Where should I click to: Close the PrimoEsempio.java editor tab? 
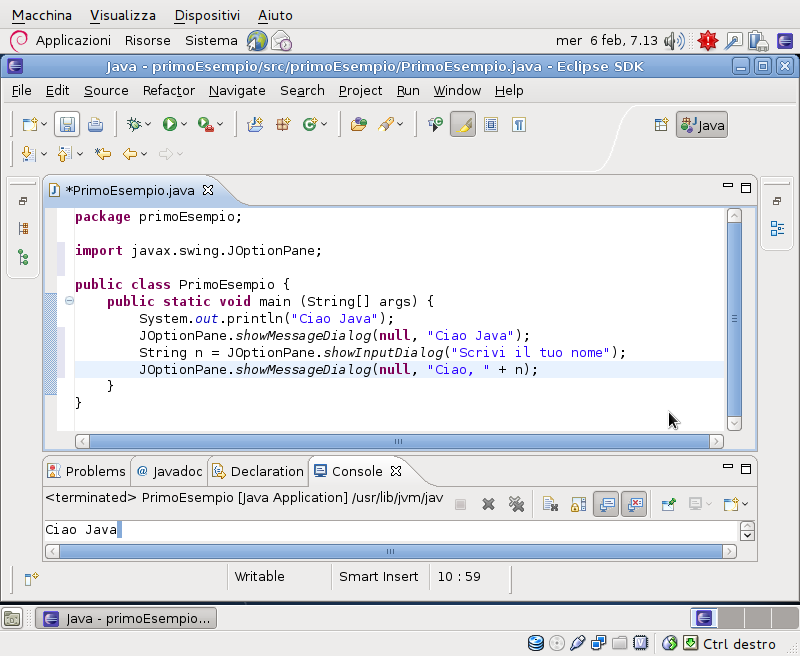point(208,190)
